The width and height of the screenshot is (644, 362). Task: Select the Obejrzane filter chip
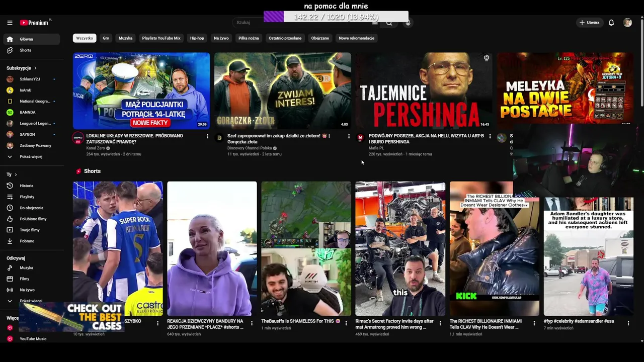coord(320,38)
